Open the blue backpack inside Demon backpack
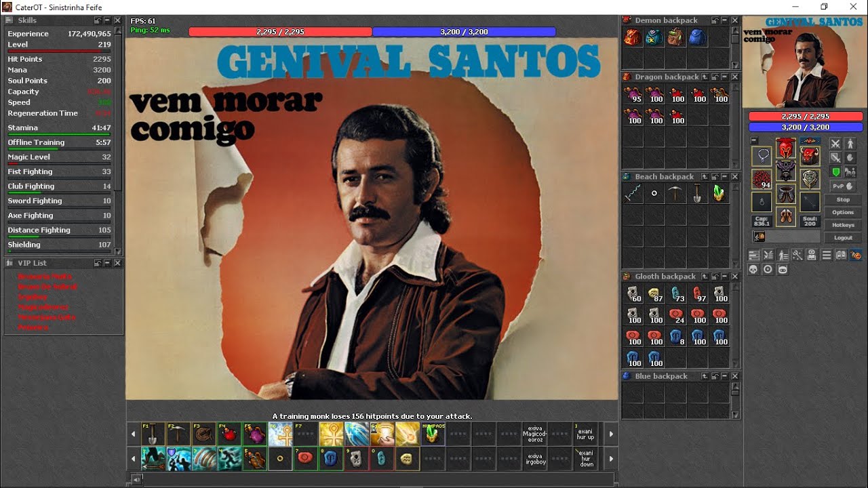Screen dimensions: 868x488 coord(698,37)
